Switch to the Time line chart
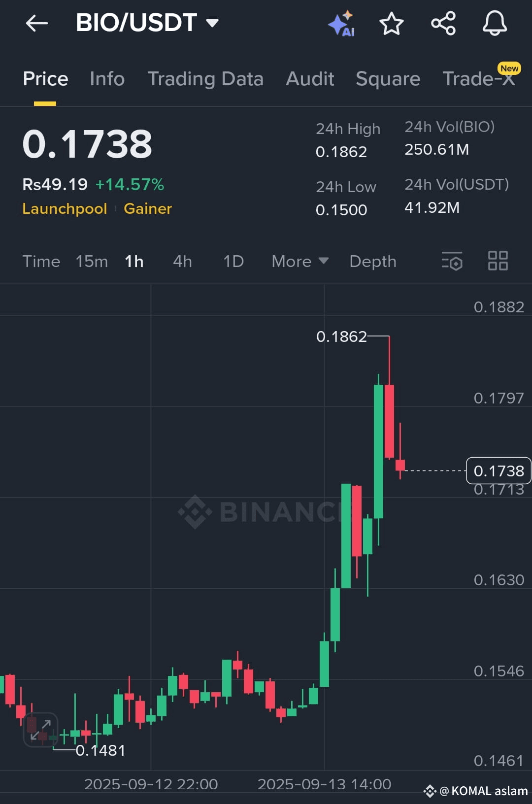This screenshot has height=804, width=532. pyautogui.click(x=41, y=261)
